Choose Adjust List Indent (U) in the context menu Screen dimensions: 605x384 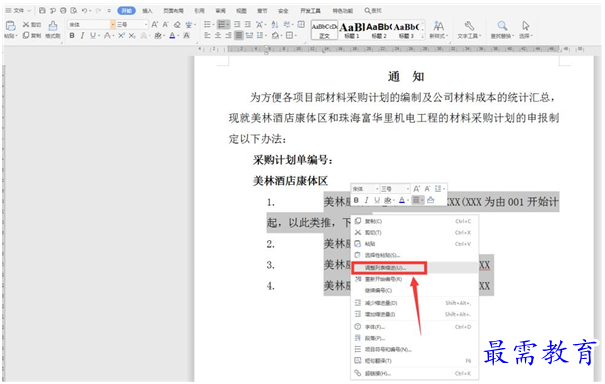click(415, 267)
